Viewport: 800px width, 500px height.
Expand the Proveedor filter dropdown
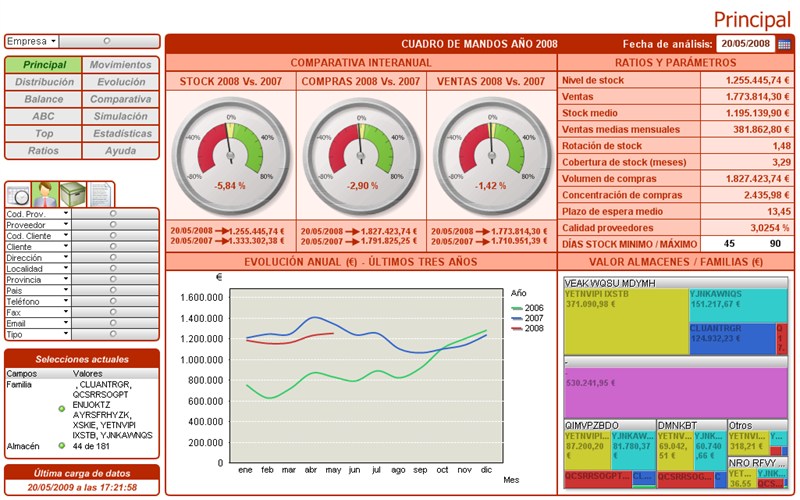66,224
